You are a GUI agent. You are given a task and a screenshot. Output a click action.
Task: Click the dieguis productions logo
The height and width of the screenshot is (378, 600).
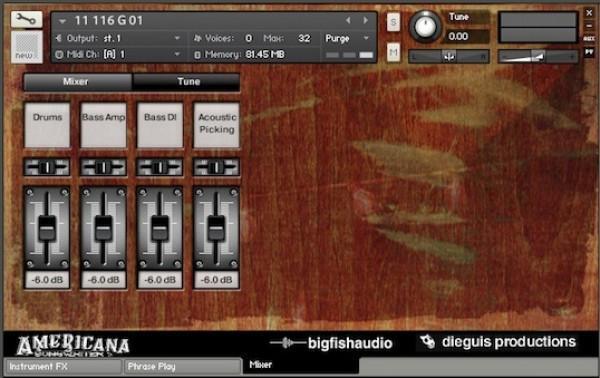click(x=498, y=342)
